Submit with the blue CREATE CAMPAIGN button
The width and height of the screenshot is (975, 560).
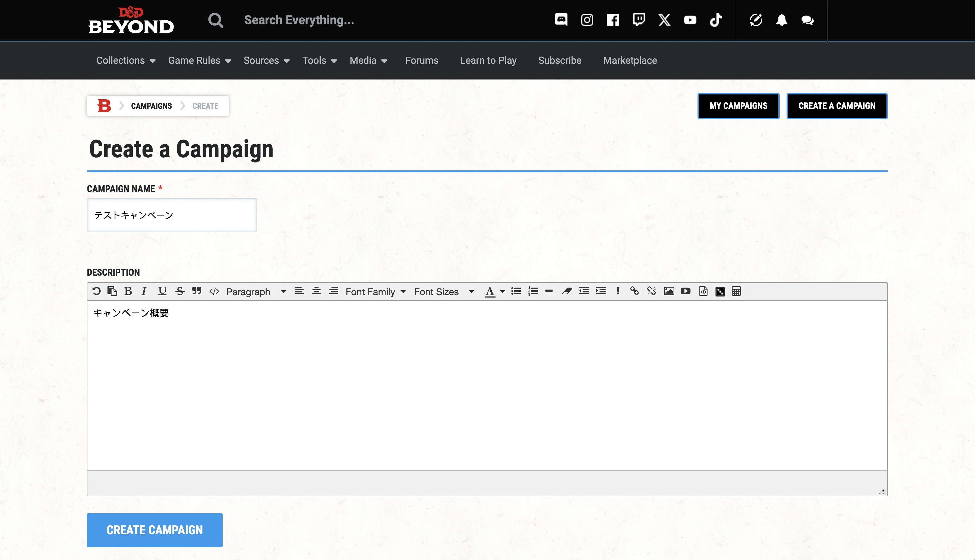(154, 530)
